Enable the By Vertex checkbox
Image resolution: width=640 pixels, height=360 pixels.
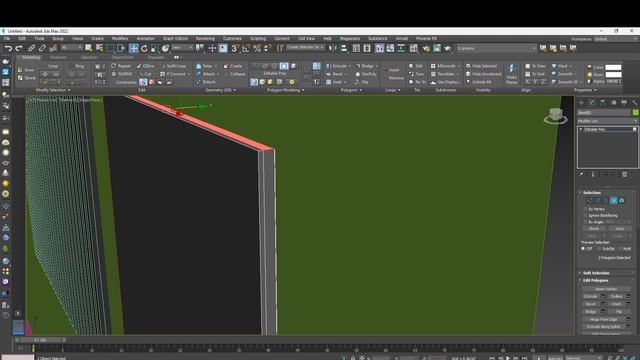point(585,209)
